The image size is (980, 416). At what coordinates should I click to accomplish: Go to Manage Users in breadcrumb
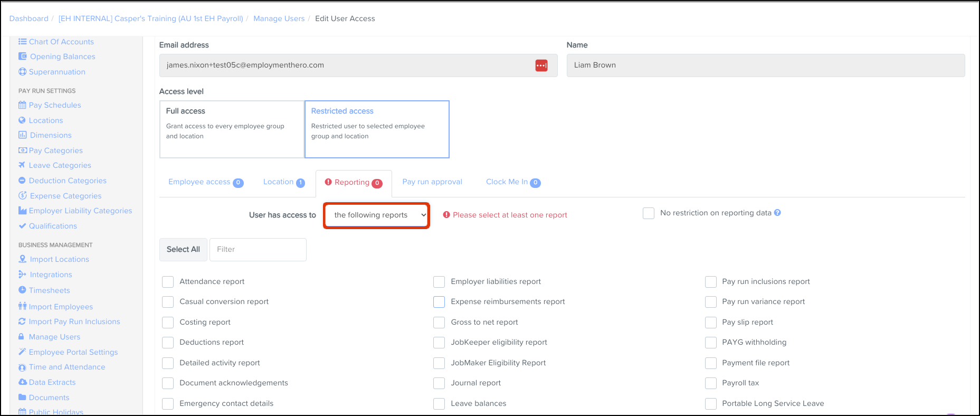279,18
